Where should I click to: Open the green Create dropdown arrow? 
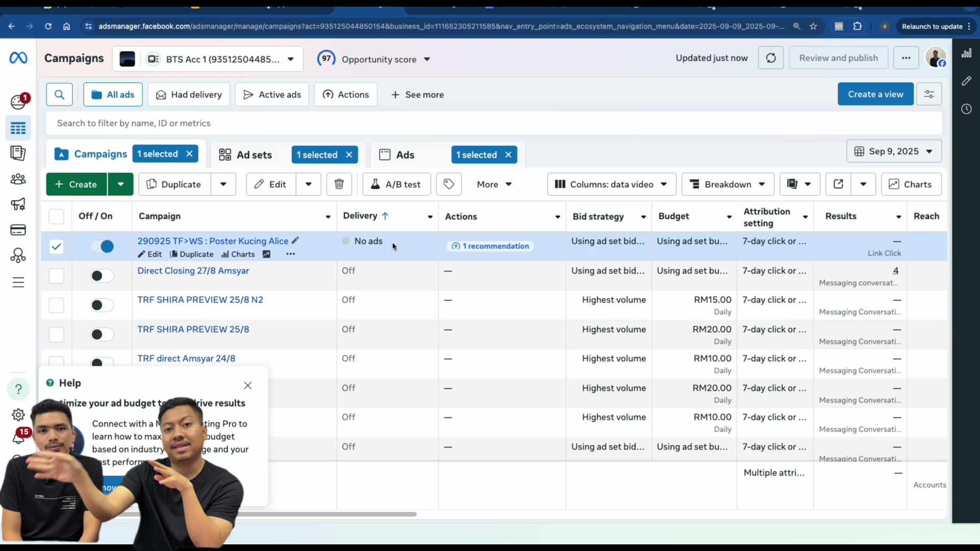tap(120, 184)
